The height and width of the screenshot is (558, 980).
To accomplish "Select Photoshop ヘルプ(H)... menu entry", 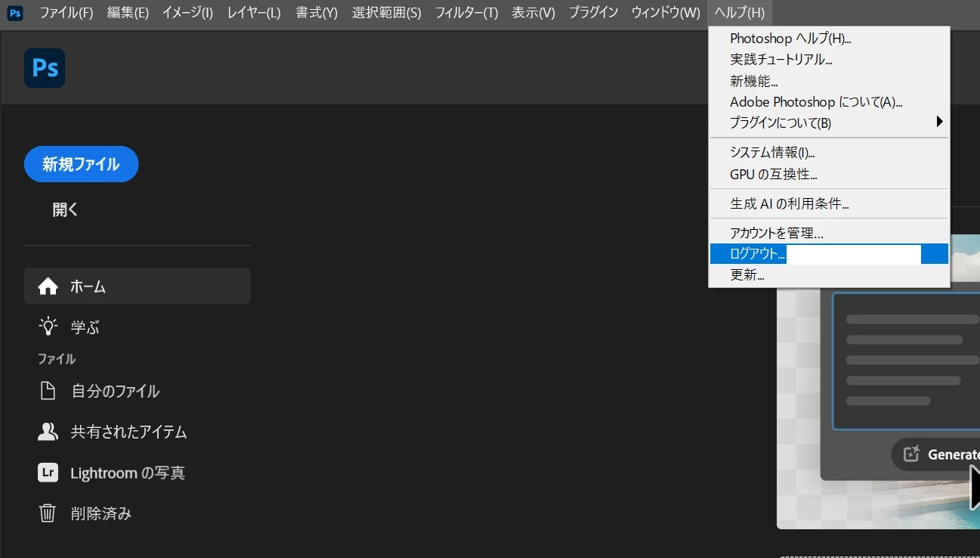I will (829, 39).
